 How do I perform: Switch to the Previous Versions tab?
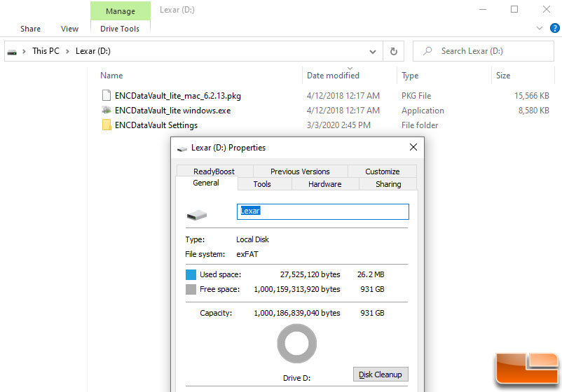300,171
